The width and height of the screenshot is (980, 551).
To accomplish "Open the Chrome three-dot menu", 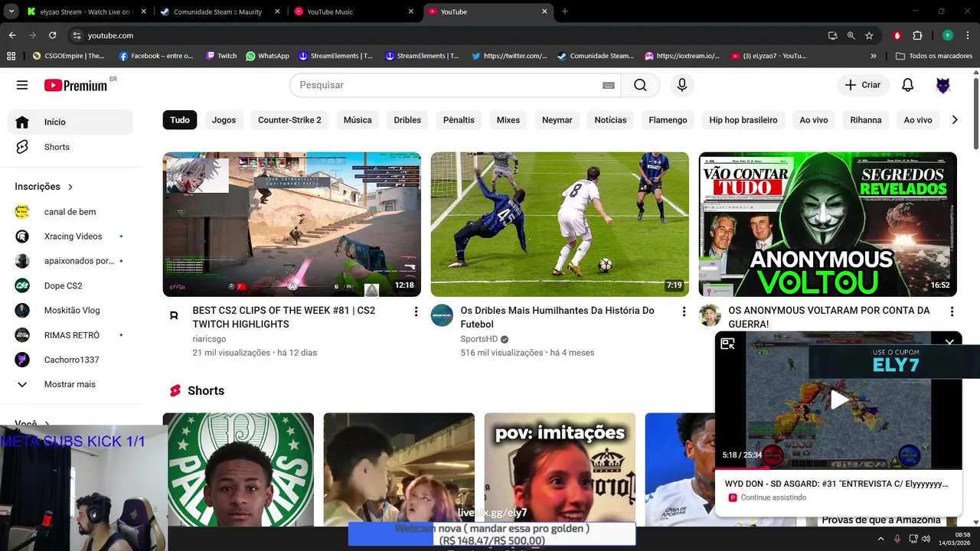I will (x=967, y=35).
